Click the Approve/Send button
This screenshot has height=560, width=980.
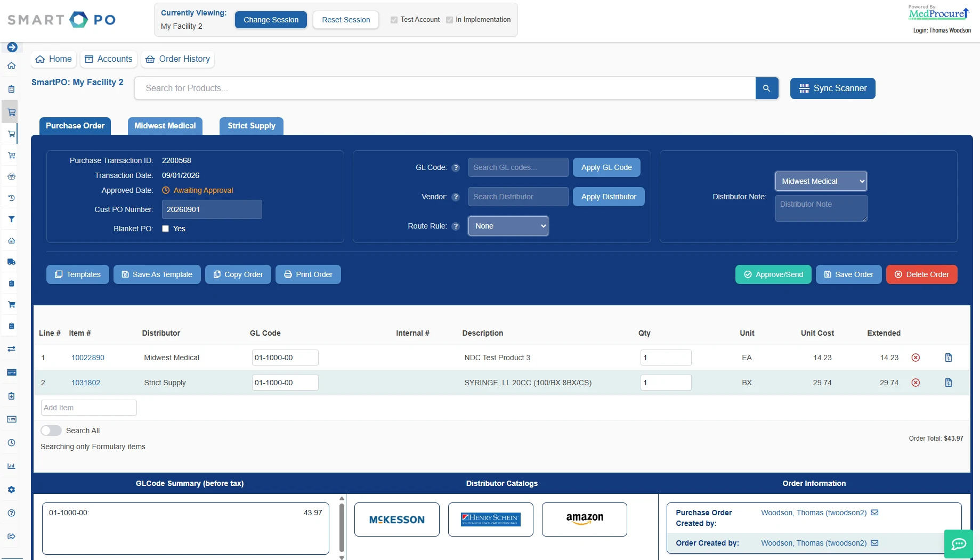[773, 274]
